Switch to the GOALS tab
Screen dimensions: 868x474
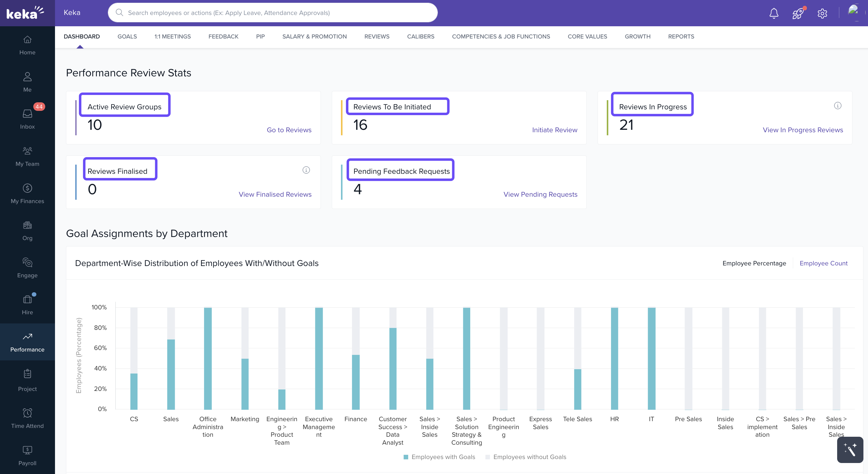coord(127,36)
